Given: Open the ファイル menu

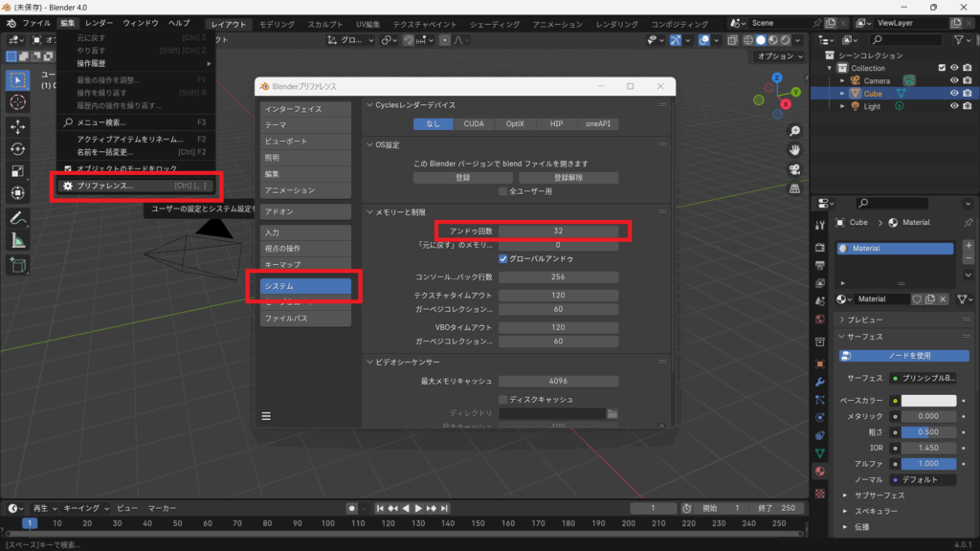Looking at the screenshot, I should [x=36, y=23].
